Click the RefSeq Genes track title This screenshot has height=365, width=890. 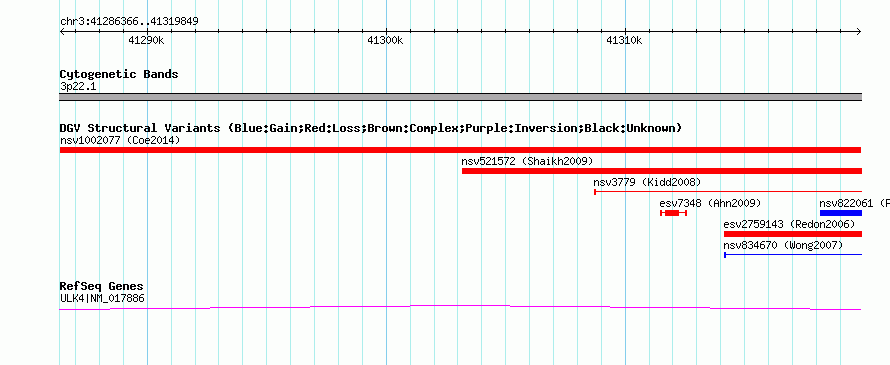click(102, 286)
